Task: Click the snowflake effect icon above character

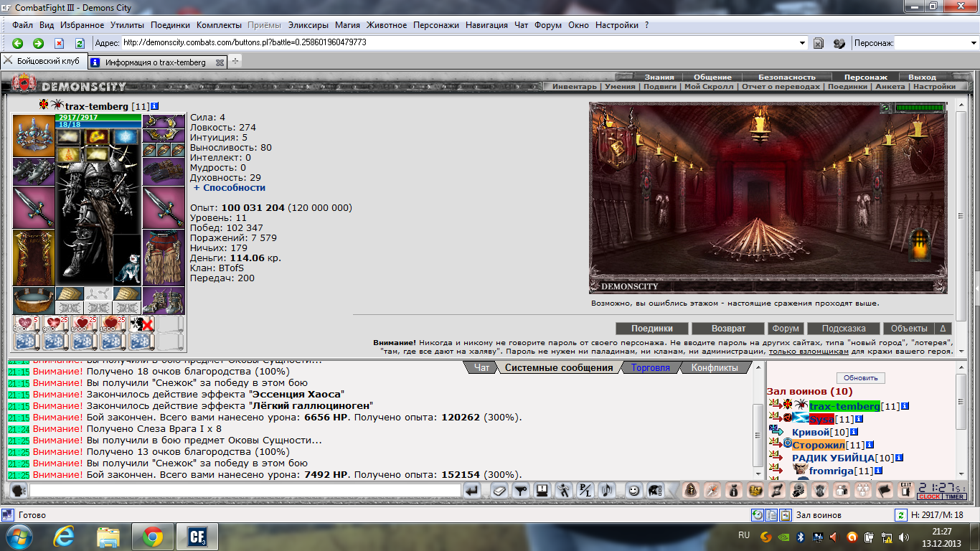Action: 127,136
